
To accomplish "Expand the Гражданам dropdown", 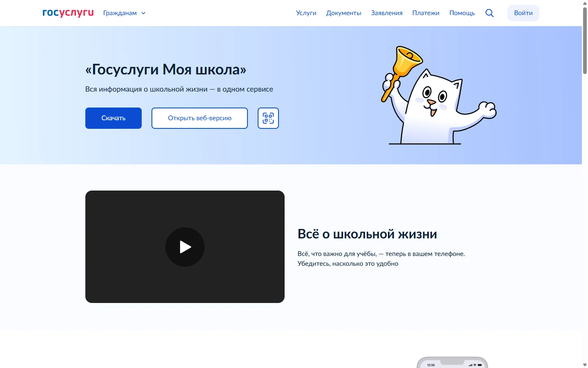I will (125, 13).
